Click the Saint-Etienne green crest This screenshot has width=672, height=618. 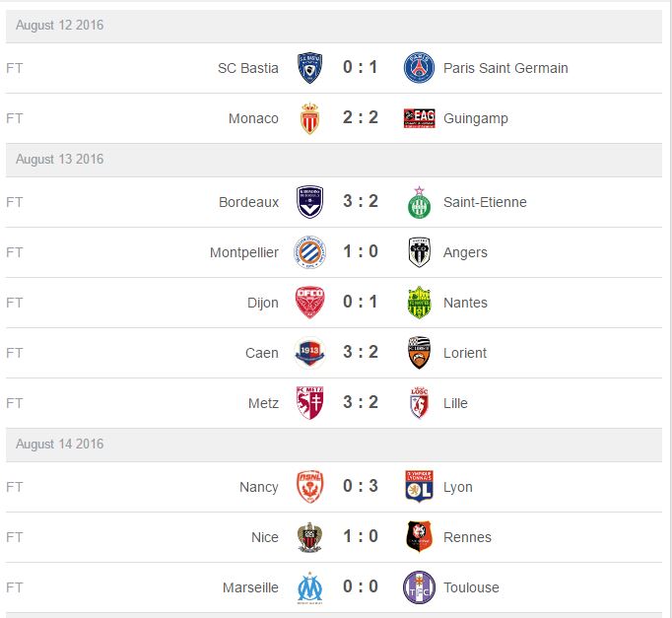coord(419,202)
